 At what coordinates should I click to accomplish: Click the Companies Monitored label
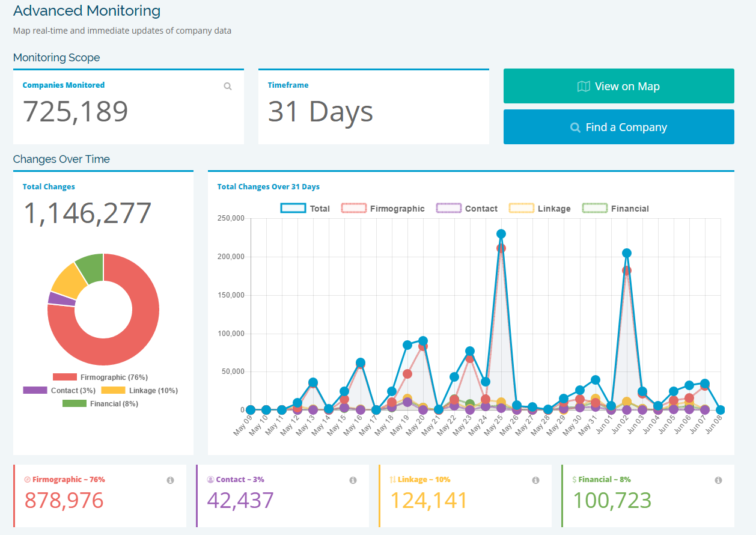64,85
